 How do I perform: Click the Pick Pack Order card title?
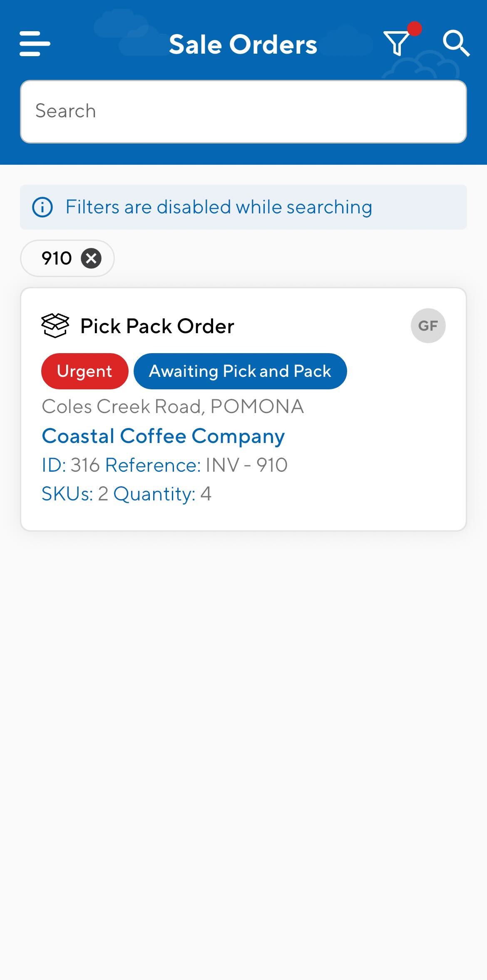[157, 326]
